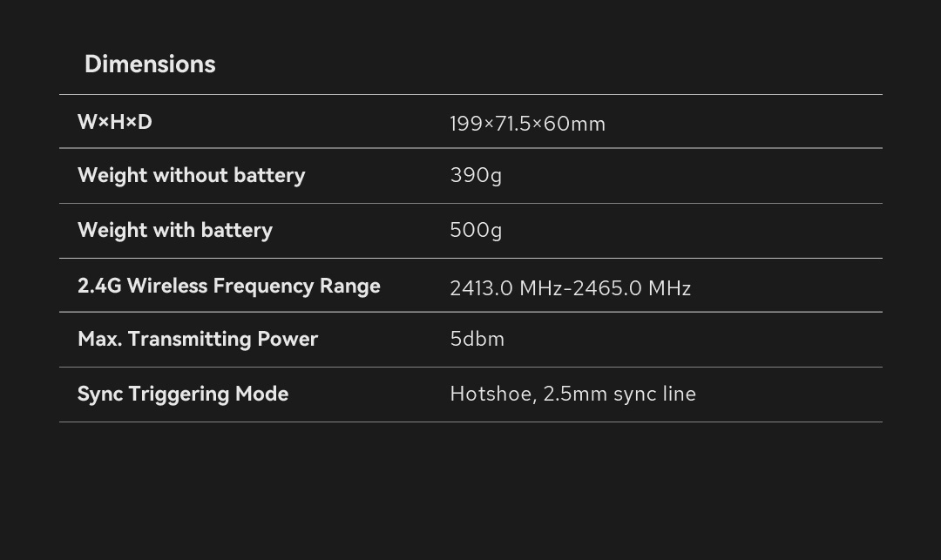Click the 199×71.5×60mm dimensions value
Viewport: 941px width, 560px height.
pos(527,124)
